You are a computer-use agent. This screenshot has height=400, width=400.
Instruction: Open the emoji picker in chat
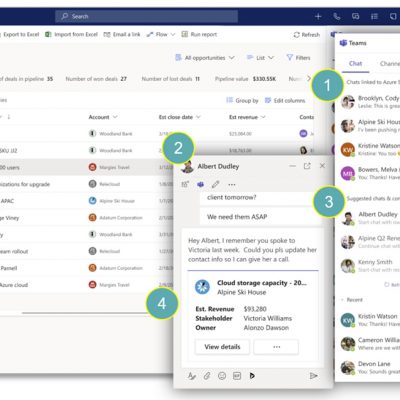tap(222, 376)
